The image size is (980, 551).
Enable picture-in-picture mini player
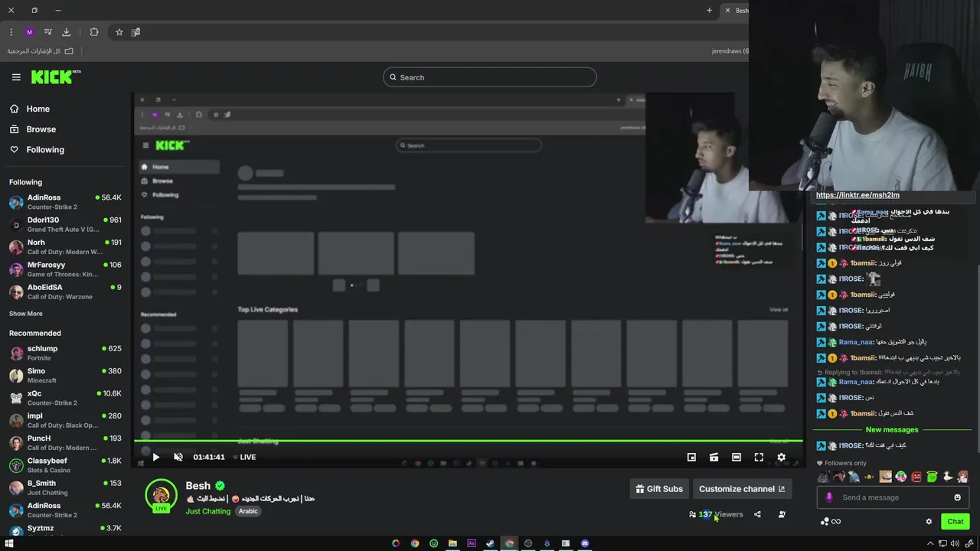(x=691, y=457)
